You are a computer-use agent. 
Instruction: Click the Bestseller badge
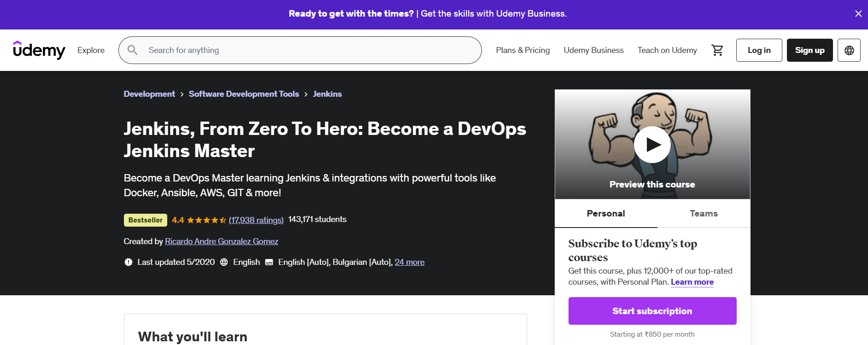point(145,220)
